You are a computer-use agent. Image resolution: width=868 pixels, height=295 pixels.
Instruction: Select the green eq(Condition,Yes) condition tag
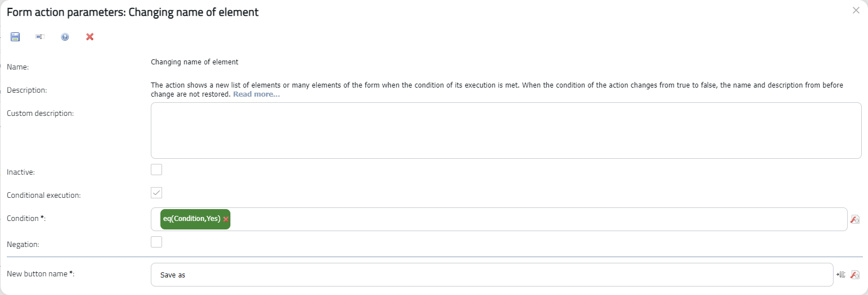pyautogui.click(x=190, y=219)
